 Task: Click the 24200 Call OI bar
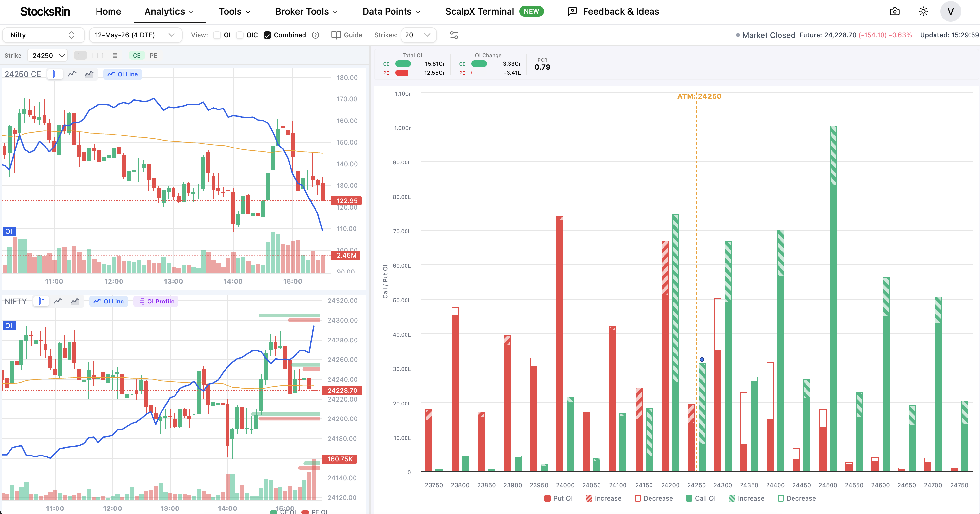click(x=675, y=343)
